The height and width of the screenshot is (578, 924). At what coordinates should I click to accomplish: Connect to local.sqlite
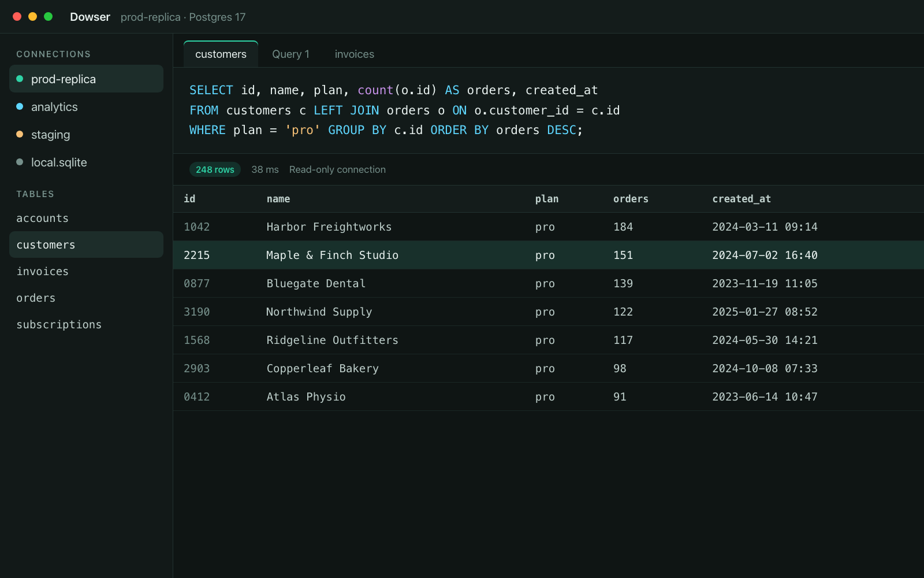click(86, 162)
